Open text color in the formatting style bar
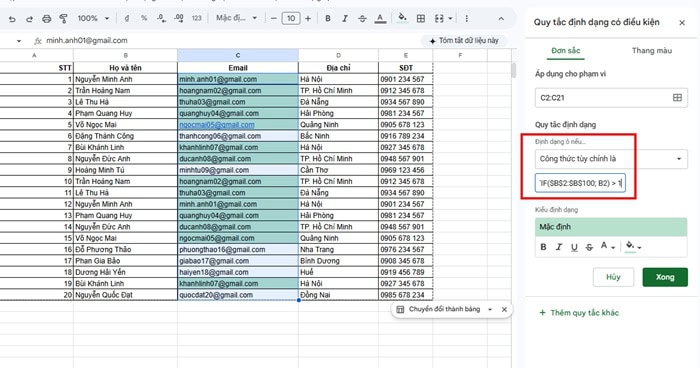The image size is (700, 368). 607,247
